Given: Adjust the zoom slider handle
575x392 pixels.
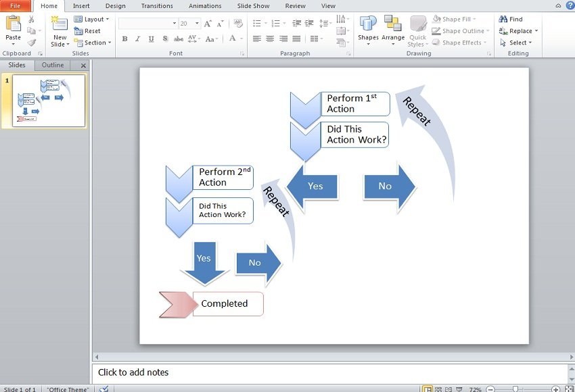Looking at the screenshot, I should pyautogui.click(x=515, y=389).
